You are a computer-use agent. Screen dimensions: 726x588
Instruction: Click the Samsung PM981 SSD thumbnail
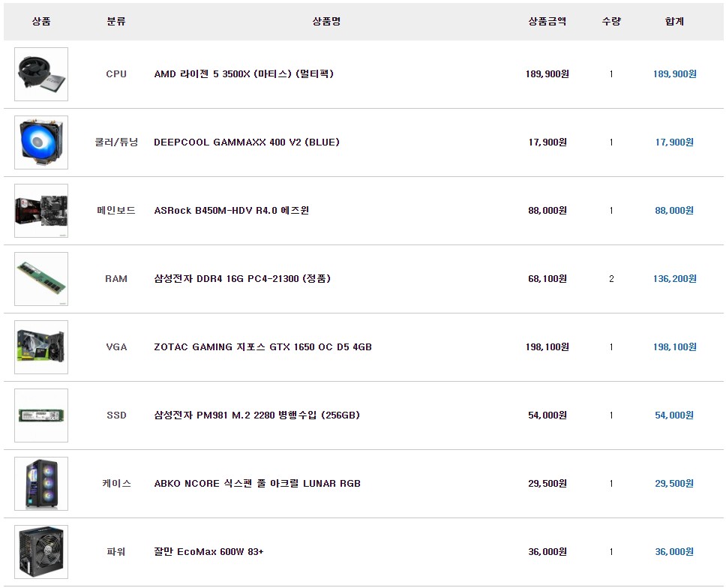pos(41,415)
